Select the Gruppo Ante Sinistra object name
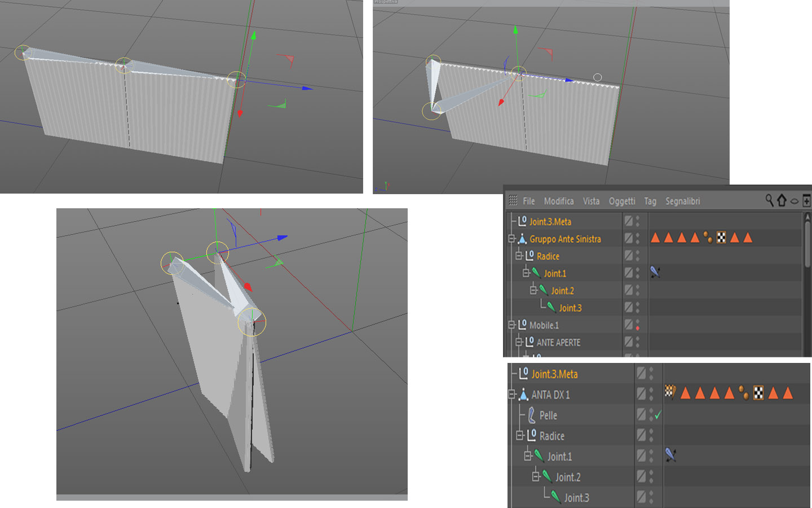The height and width of the screenshot is (508, 812). click(565, 239)
